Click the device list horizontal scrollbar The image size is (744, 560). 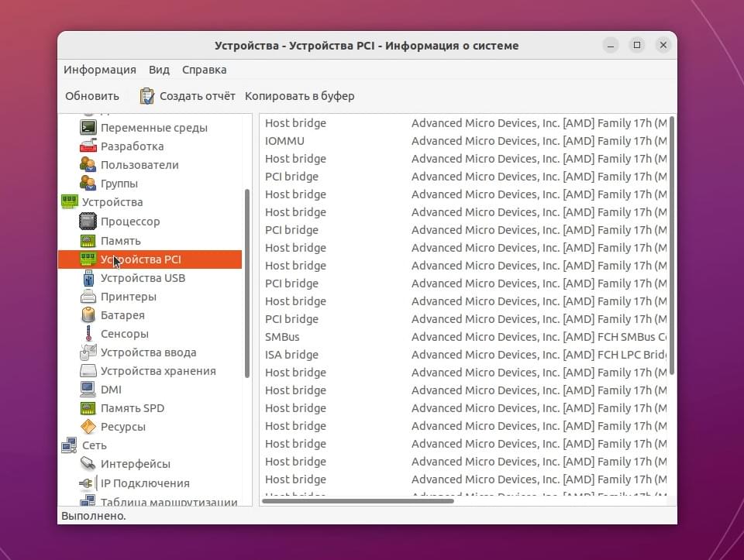(358, 500)
